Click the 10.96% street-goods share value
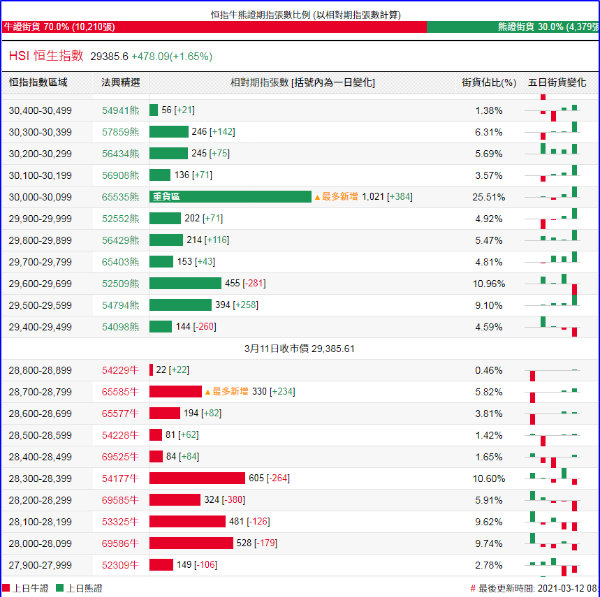 coord(489,284)
